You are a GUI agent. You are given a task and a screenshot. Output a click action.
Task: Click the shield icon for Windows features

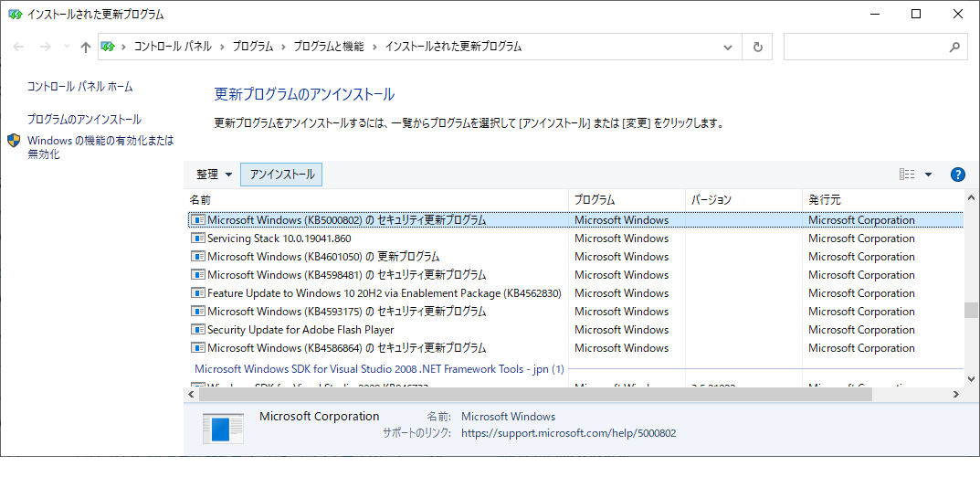[x=14, y=141]
